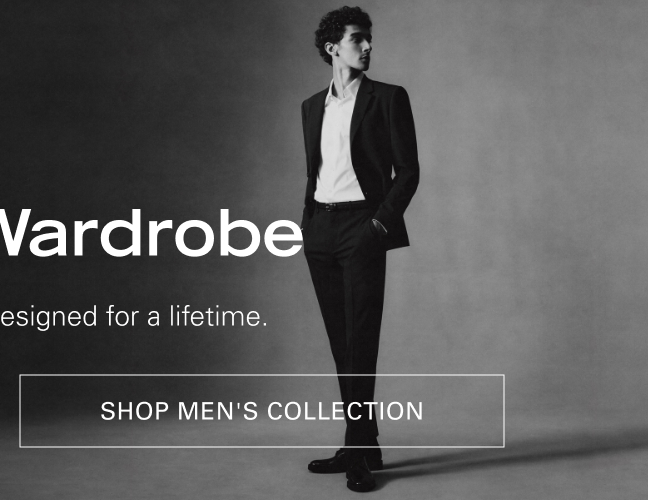The width and height of the screenshot is (648, 500).
Task: Click the word SHOP in the button
Action: tap(135, 411)
